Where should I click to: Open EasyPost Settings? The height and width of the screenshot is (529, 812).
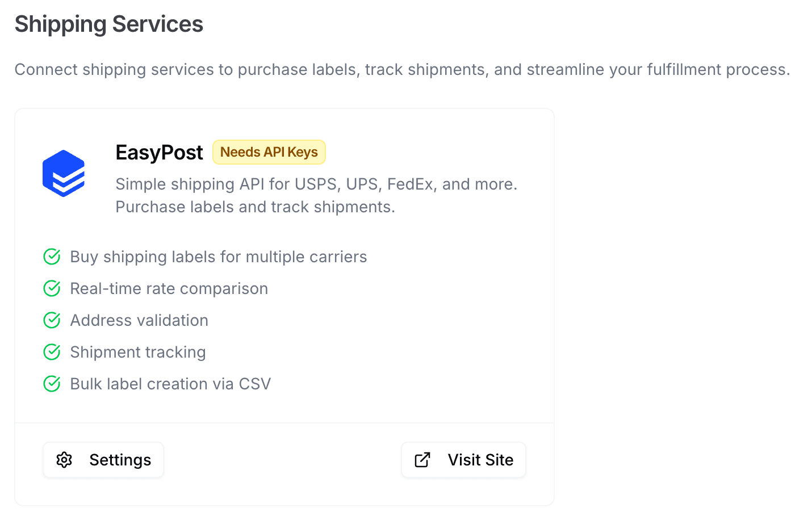(x=103, y=460)
